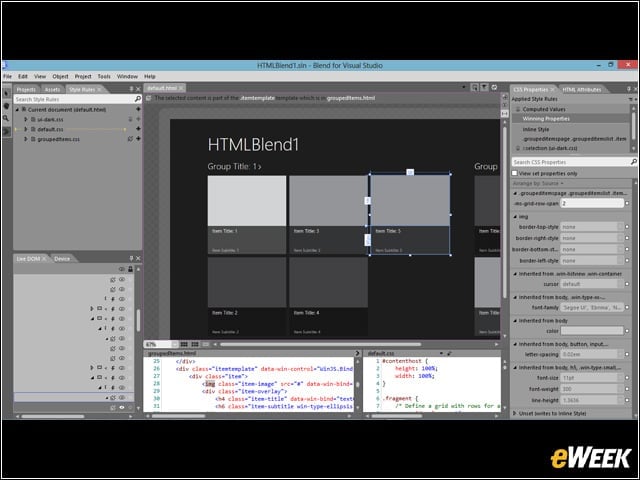This screenshot has height=480, width=640.
Task: Click the Search CSS Properties field
Action: [571, 162]
